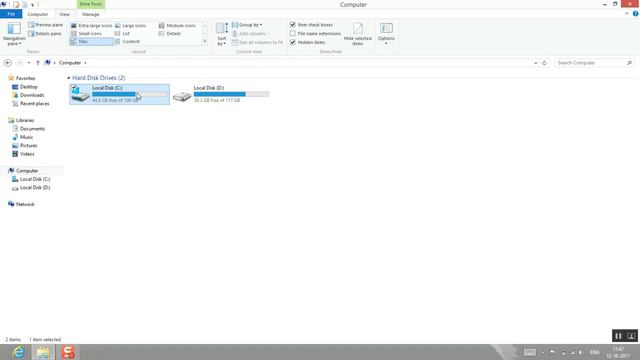Screen dimensions: 640x360
Task: Open Help question mark icon
Action: (x=636, y=14)
